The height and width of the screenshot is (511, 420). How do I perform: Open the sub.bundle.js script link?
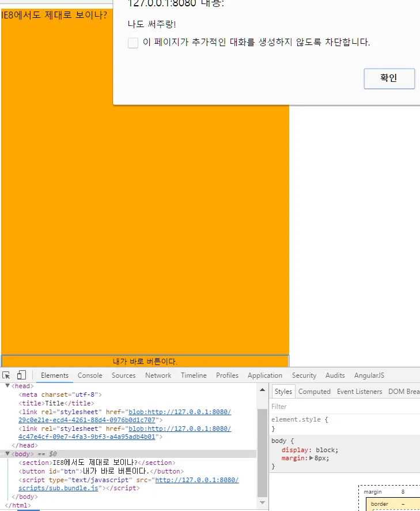tap(128, 484)
